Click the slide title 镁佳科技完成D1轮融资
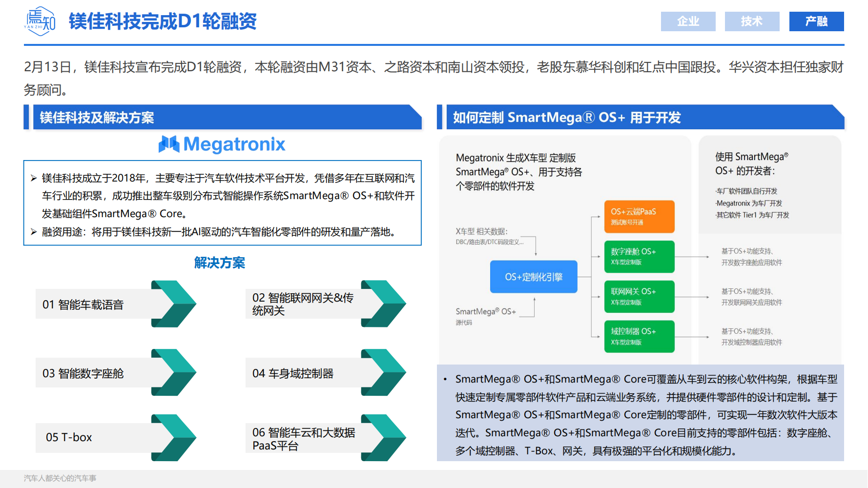Image resolution: width=868 pixels, height=488 pixels. coord(163,21)
